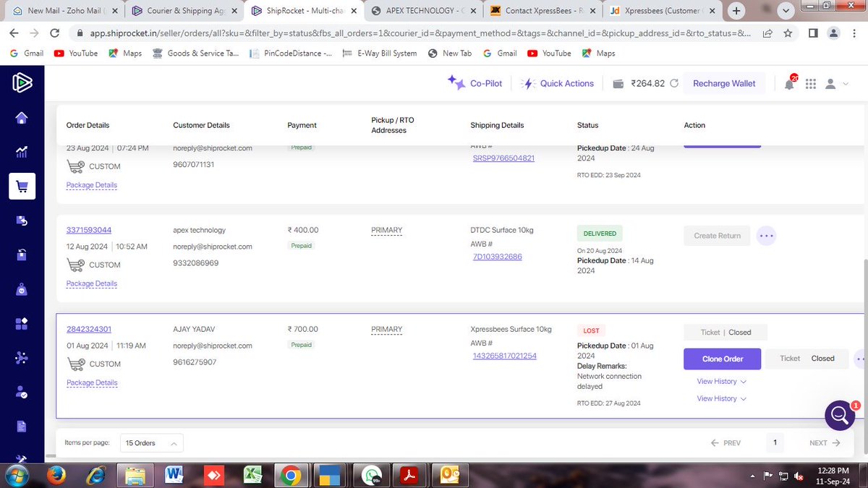Open three-dots menu for order 3371593044
868x488 pixels.
pyautogui.click(x=767, y=236)
